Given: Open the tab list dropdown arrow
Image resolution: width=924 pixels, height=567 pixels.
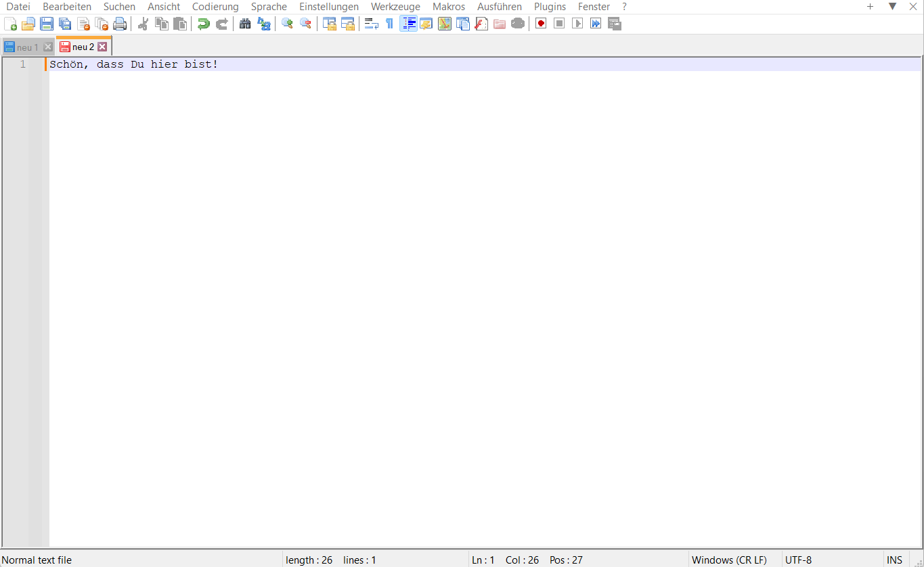Looking at the screenshot, I should (x=892, y=6).
